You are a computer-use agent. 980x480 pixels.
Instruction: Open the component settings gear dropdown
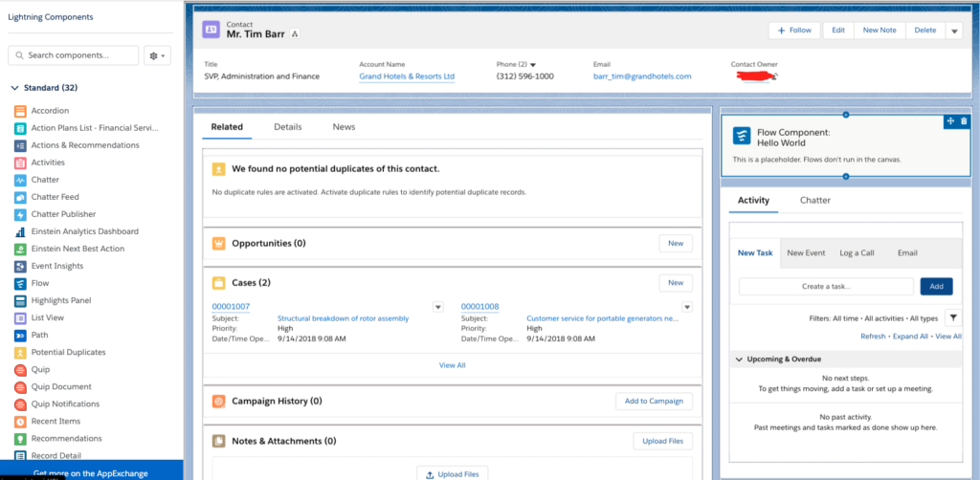(158, 55)
